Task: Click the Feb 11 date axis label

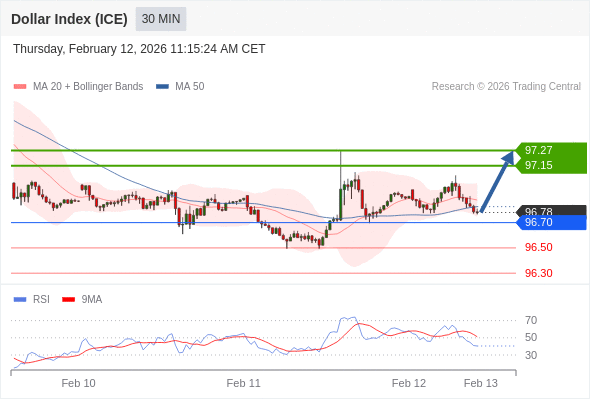Action: click(x=243, y=383)
